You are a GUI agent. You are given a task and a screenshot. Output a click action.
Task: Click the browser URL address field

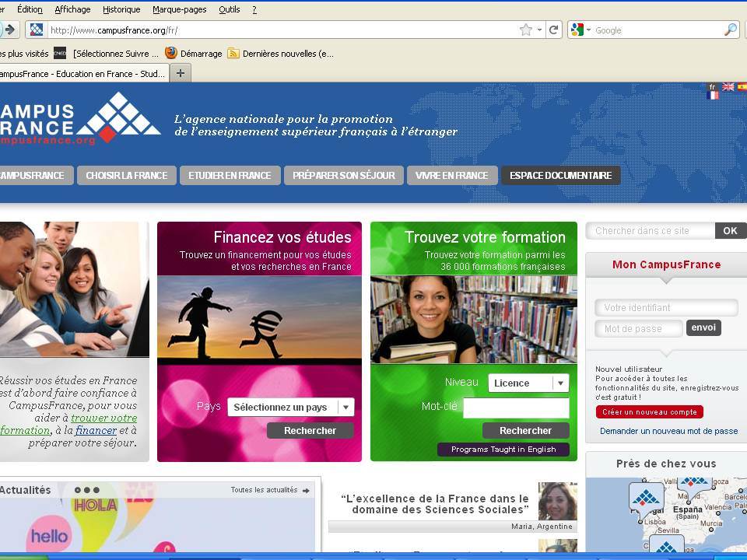pos(283,30)
